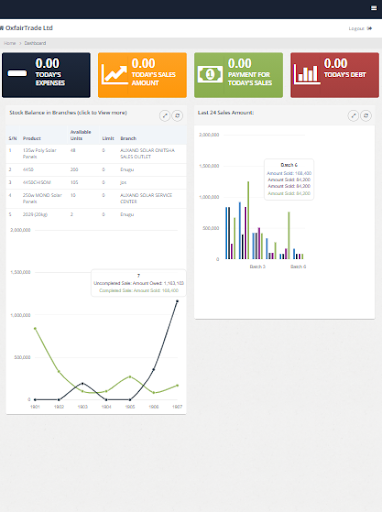Click the Branch column header
382x512 pixels.
point(128,138)
